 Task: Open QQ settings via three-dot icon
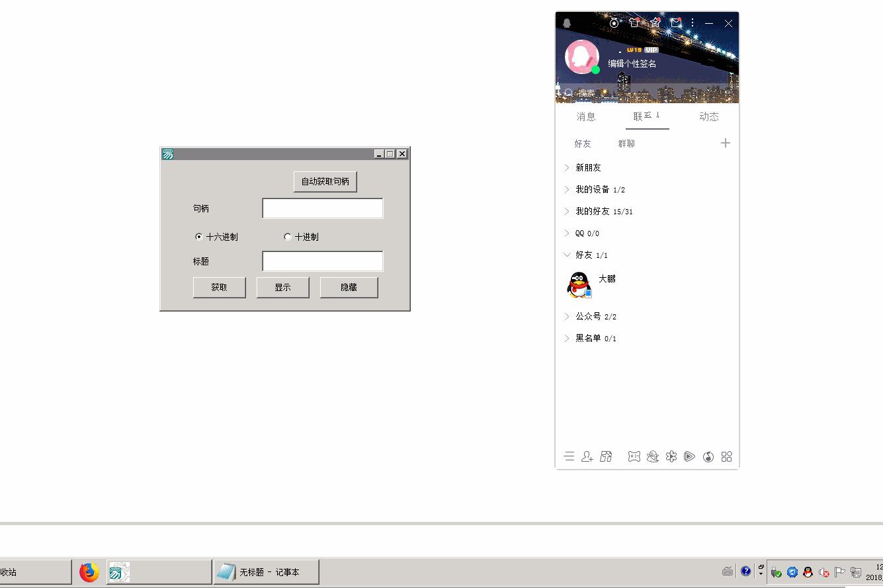693,22
